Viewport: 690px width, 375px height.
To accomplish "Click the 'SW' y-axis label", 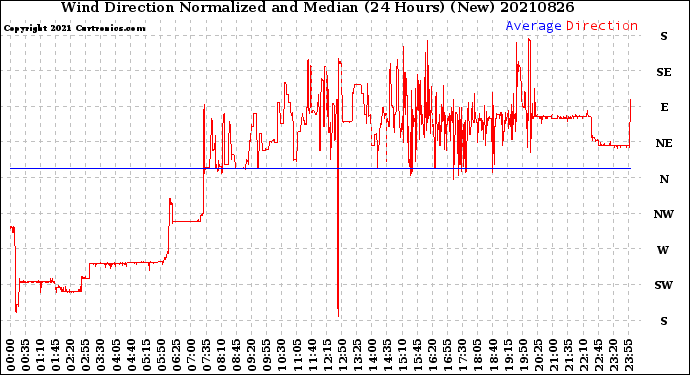I will (x=663, y=286).
